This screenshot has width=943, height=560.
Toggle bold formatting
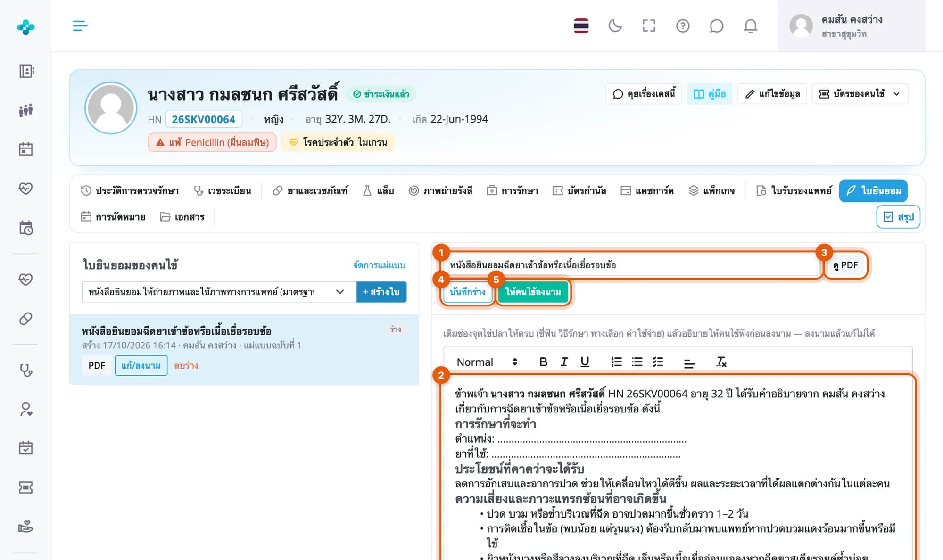click(543, 362)
